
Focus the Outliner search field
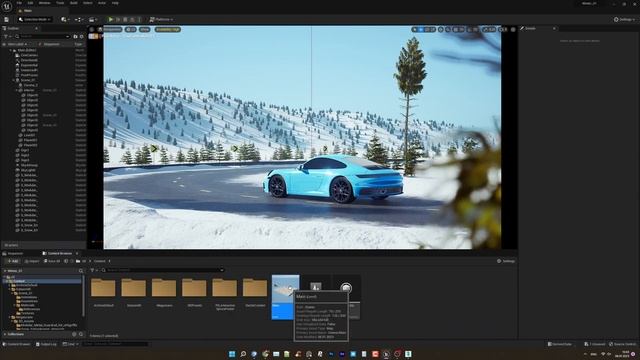point(43,36)
